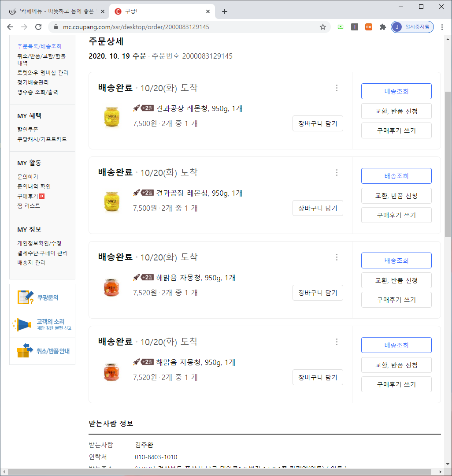The height and width of the screenshot is (476, 452).
Task: Click first 자몽청 product thumbnail
Action: [x=111, y=287]
